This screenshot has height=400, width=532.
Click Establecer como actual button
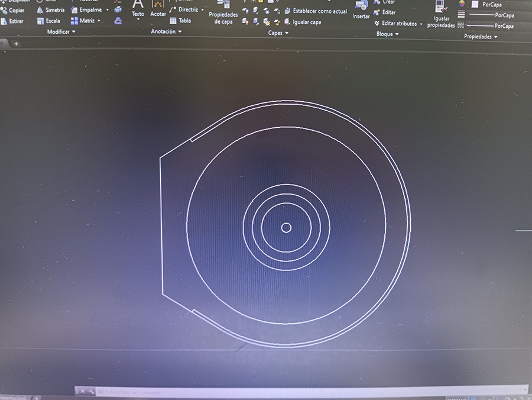[316, 11]
